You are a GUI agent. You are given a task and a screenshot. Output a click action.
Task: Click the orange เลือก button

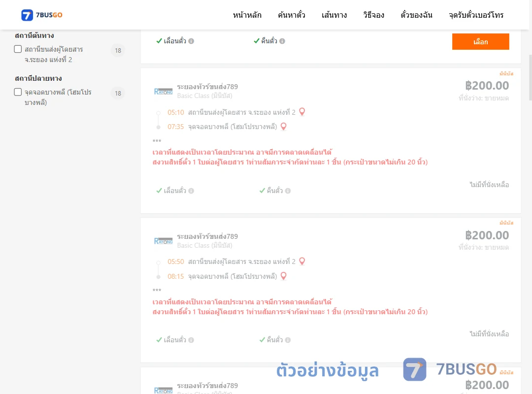pos(480,41)
